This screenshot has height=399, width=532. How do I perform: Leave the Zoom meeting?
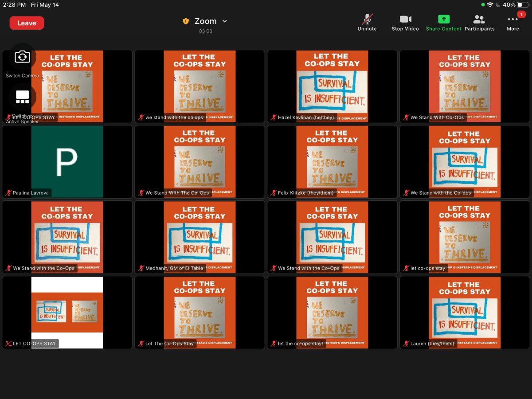[27, 23]
